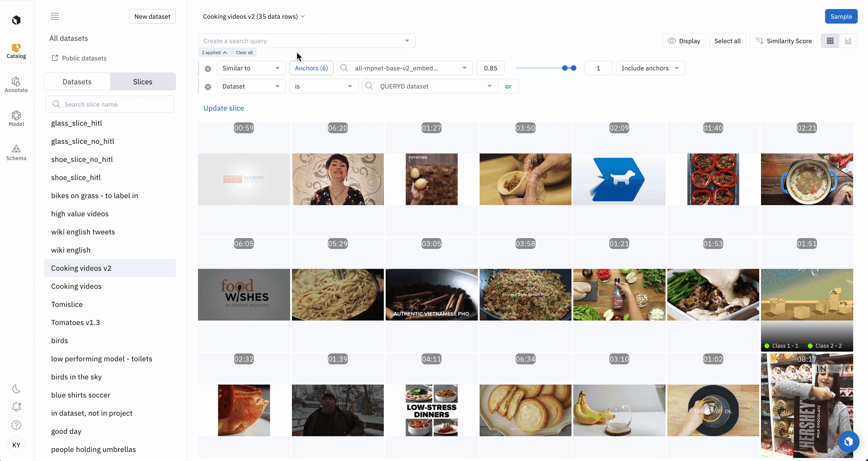Collapse sidebar with hamburger menu icon
The image size is (868, 461).
point(55,16)
